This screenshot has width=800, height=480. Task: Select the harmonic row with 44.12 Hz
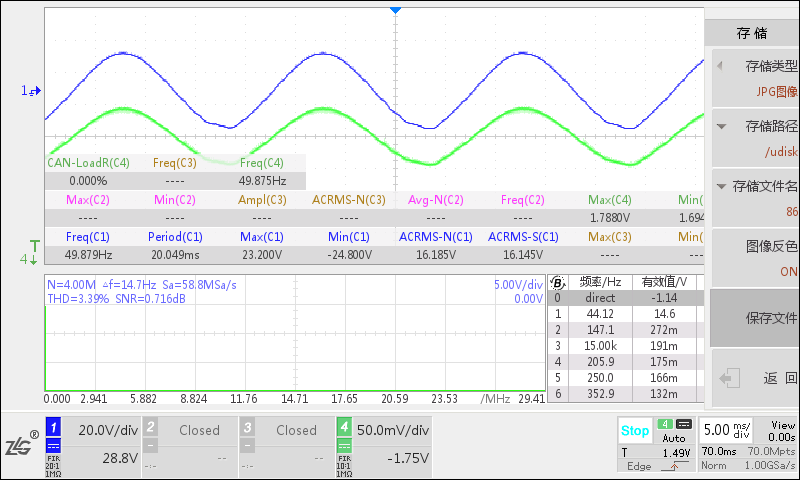click(626, 314)
